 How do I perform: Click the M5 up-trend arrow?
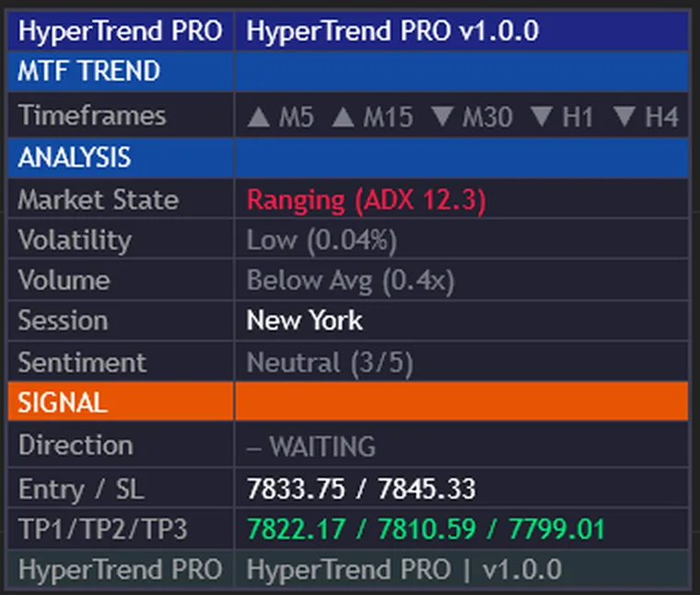259,117
